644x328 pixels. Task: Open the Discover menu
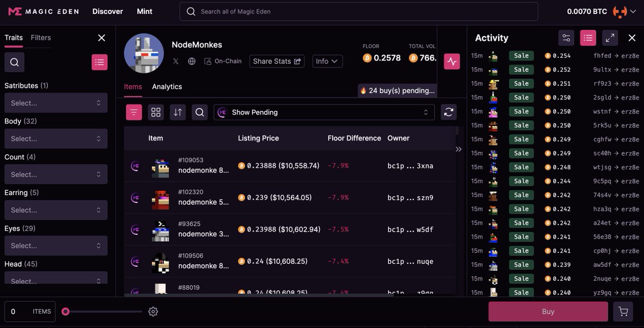click(x=107, y=11)
